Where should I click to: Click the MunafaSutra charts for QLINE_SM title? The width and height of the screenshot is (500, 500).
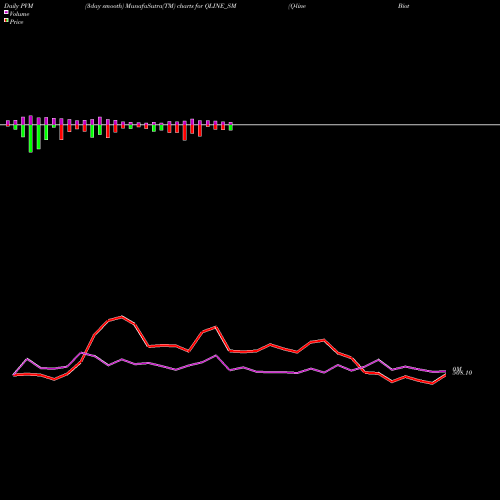pos(161,6)
